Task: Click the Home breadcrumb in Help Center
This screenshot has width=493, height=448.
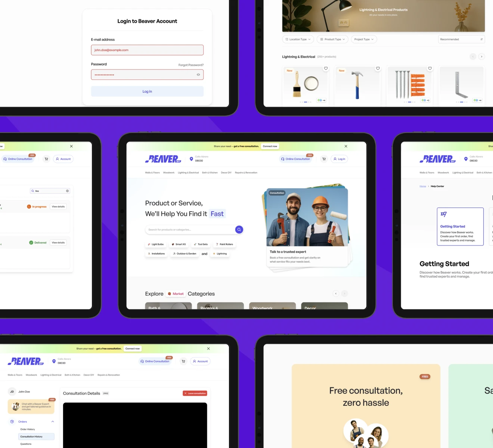Action: coord(423,186)
